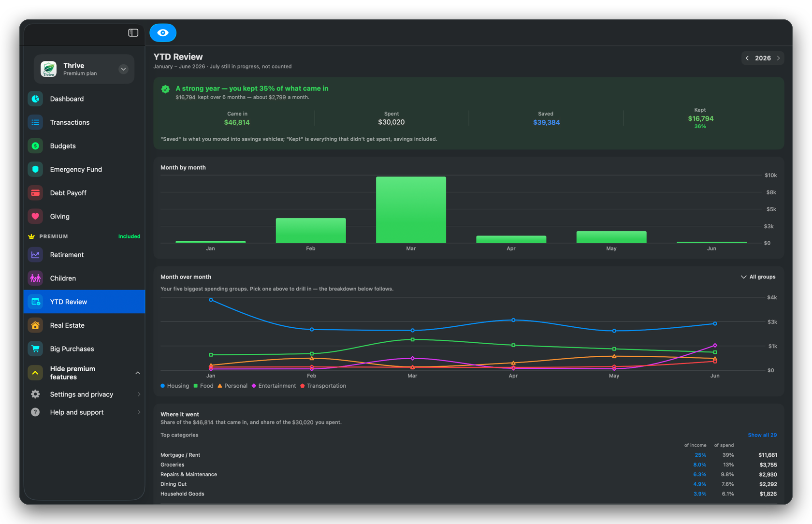Toggle the Housing legend entry
The image size is (812, 524).
pyautogui.click(x=175, y=386)
